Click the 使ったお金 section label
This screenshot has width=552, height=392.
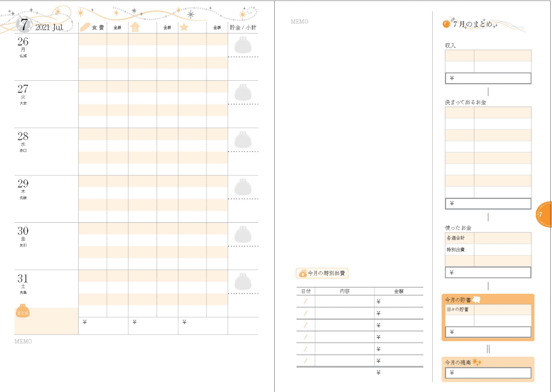tap(458, 228)
